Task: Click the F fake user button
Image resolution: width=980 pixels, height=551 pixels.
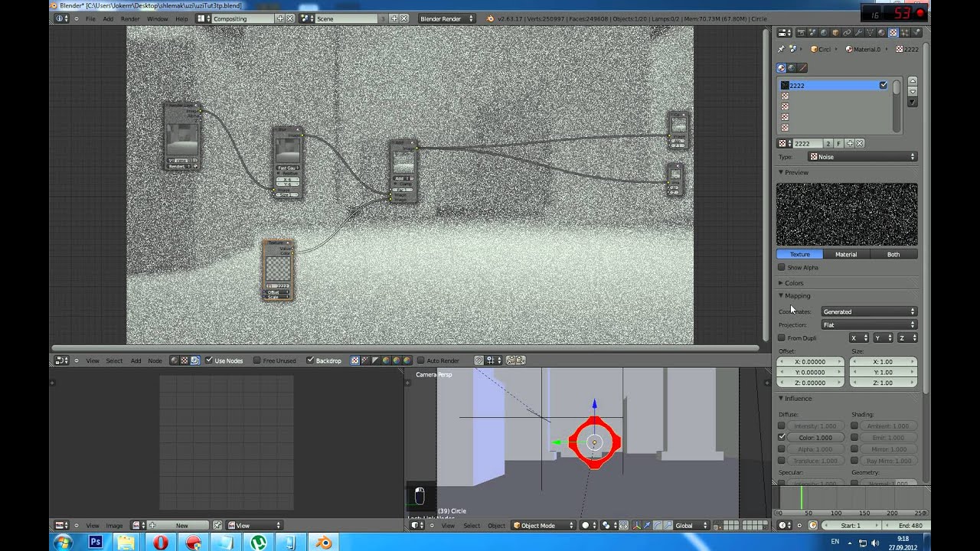Action: (x=838, y=143)
